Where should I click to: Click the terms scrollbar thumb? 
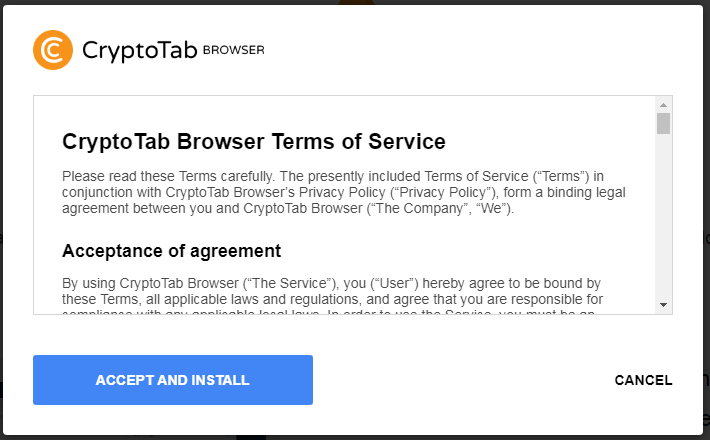coord(663,123)
